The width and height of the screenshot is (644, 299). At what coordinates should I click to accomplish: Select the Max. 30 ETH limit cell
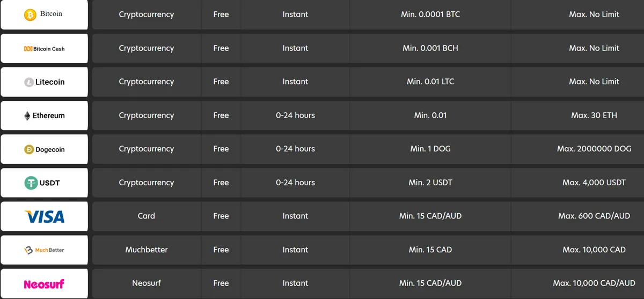pyautogui.click(x=594, y=115)
